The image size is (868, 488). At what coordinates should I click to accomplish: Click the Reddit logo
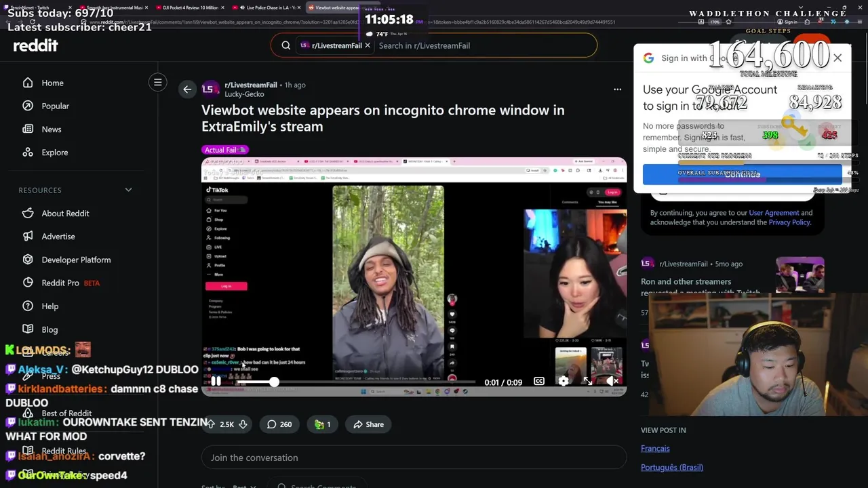tap(35, 45)
